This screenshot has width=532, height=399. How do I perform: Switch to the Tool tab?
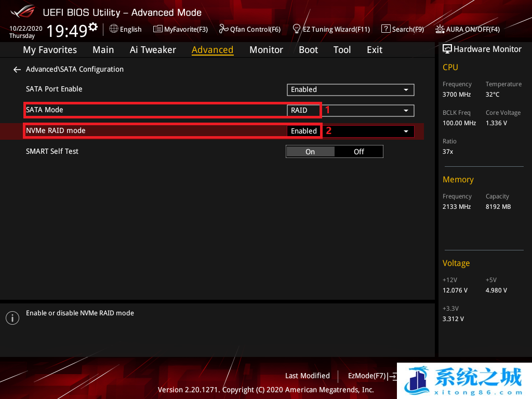click(342, 50)
